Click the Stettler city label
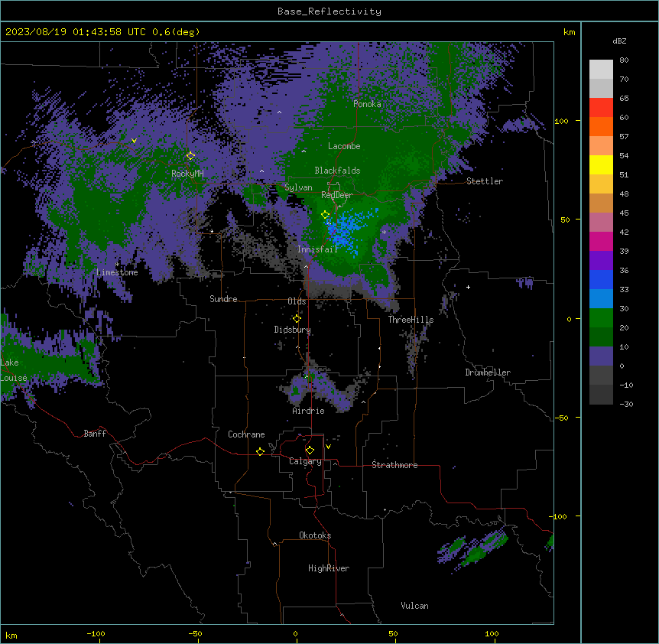 [485, 181]
